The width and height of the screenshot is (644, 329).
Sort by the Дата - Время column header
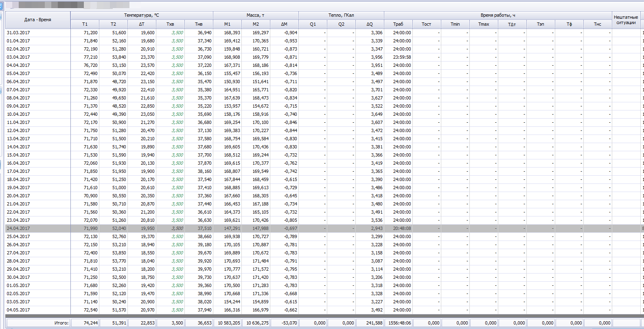(38, 20)
